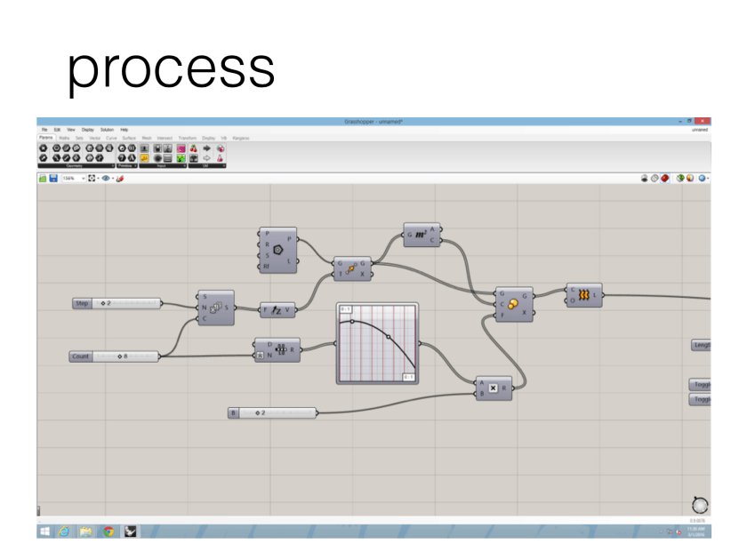Click the Zoom Extents icon in canvas toolbar
Image resolution: width=747 pixels, height=560 pixels.
pos(92,178)
